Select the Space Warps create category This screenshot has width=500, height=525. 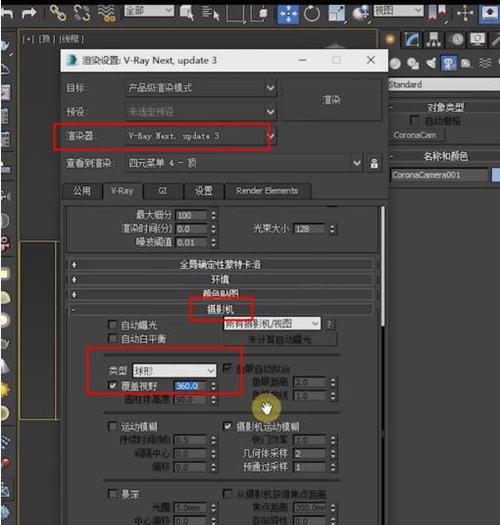pos(485,63)
